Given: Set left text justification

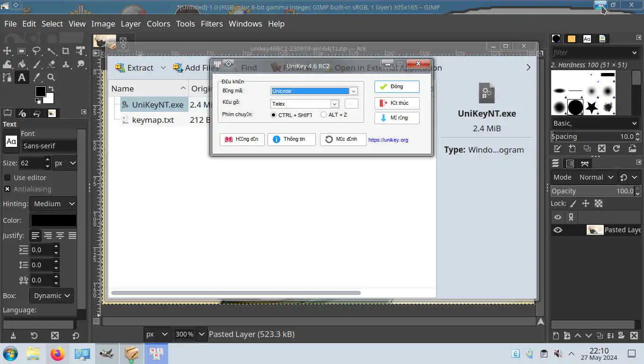Looking at the screenshot, I should coord(36,236).
